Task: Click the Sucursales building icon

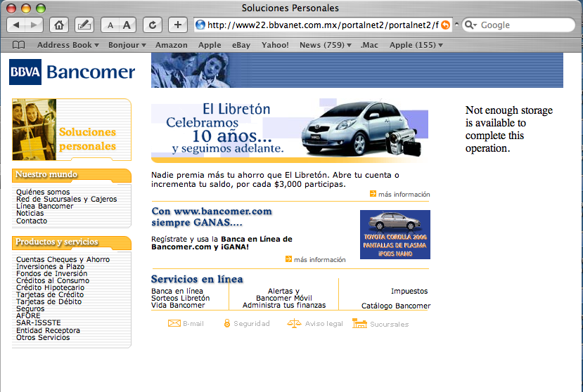Action: pyautogui.click(x=359, y=323)
